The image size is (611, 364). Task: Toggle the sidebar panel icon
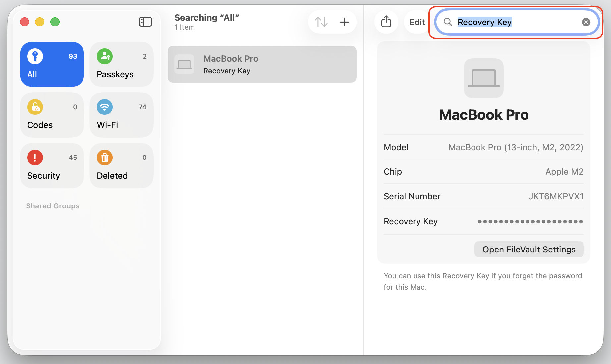145,22
